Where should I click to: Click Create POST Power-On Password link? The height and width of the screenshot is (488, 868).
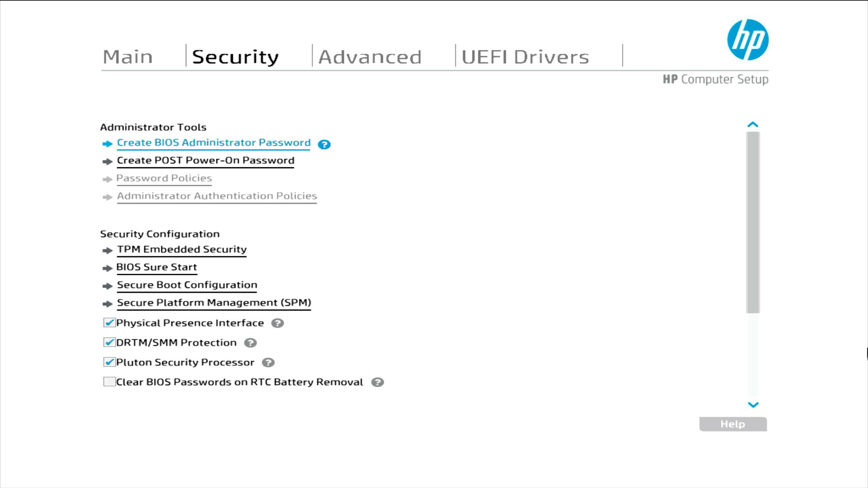[x=205, y=160]
